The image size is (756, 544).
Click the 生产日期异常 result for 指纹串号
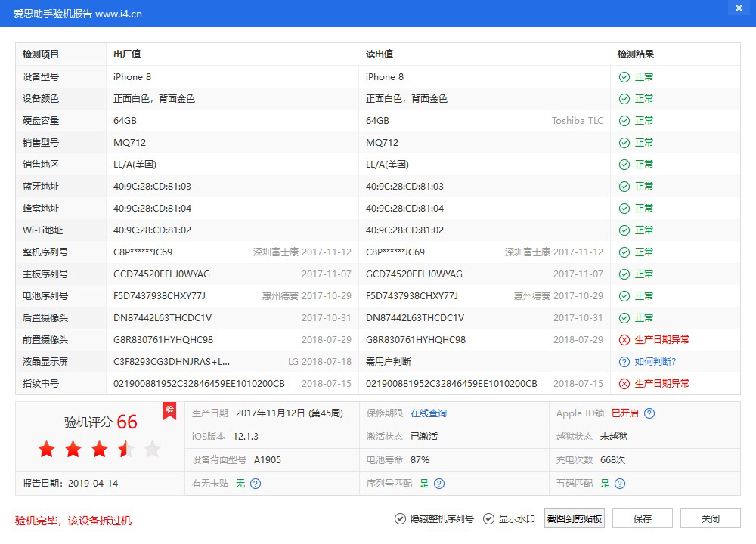tap(662, 384)
